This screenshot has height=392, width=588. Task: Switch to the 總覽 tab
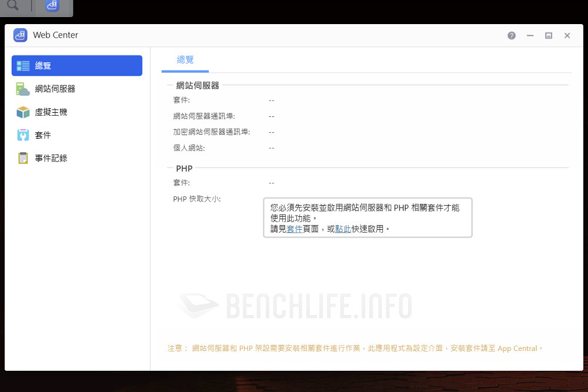point(185,60)
